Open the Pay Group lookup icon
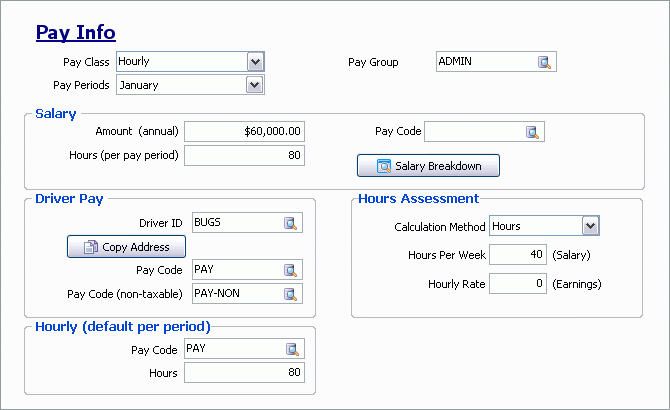Viewport: 670px width, 410px height. pos(545,62)
